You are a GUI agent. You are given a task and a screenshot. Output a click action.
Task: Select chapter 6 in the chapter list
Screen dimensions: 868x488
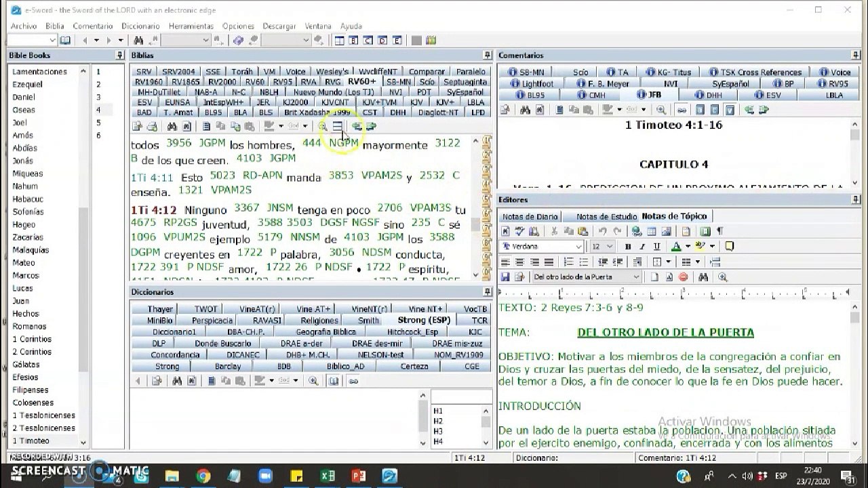(x=98, y=136)
